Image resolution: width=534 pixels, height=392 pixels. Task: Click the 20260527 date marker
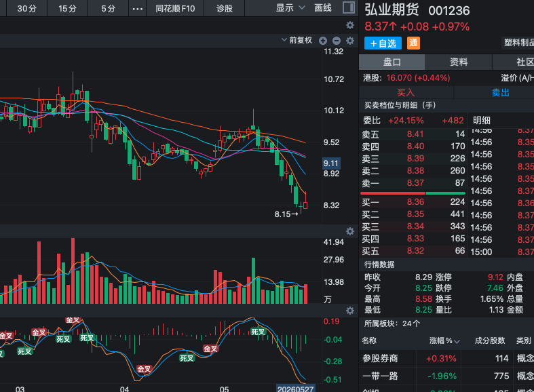tap(295, 389)
